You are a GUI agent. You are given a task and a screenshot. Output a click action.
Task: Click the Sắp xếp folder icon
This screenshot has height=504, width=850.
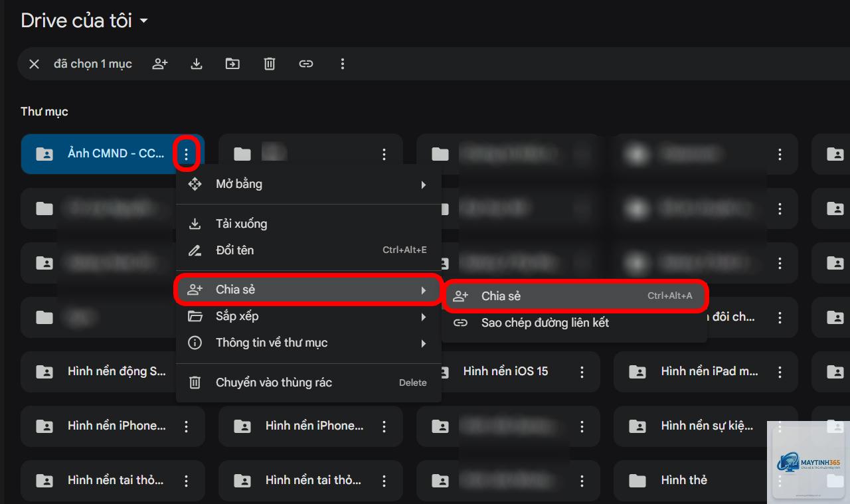click(x=195, y=316)
